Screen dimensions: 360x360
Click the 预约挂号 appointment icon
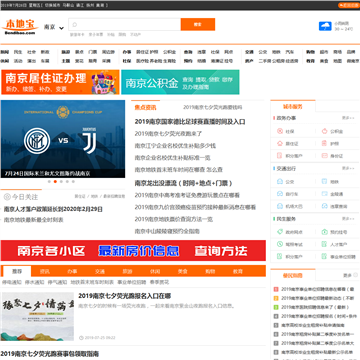pos(325,232)
